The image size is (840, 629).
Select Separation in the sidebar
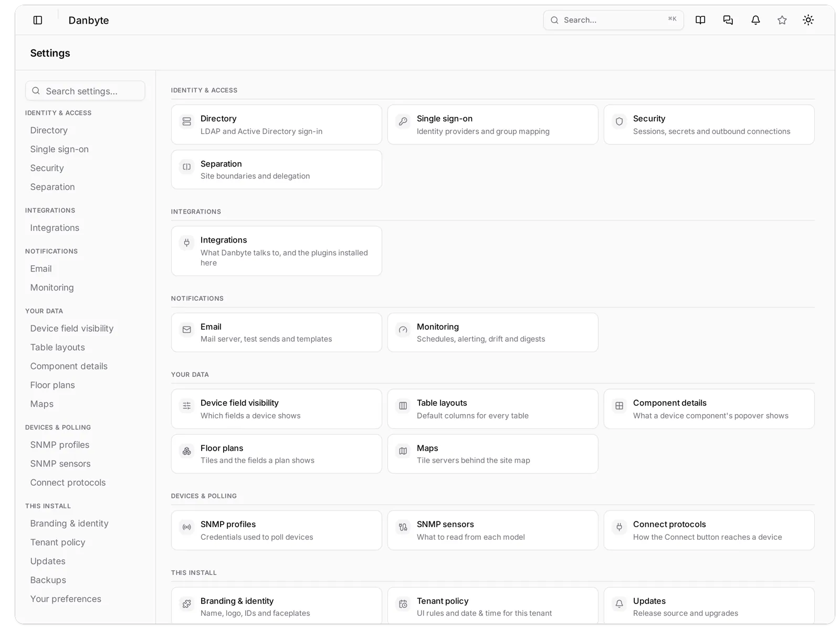(x=52, y=187)
